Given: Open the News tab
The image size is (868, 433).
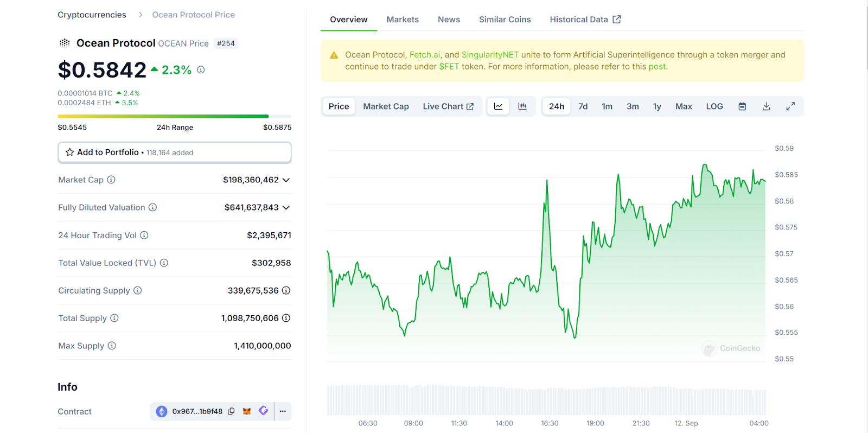Looking at the screenshot, I should coord(449,20).
